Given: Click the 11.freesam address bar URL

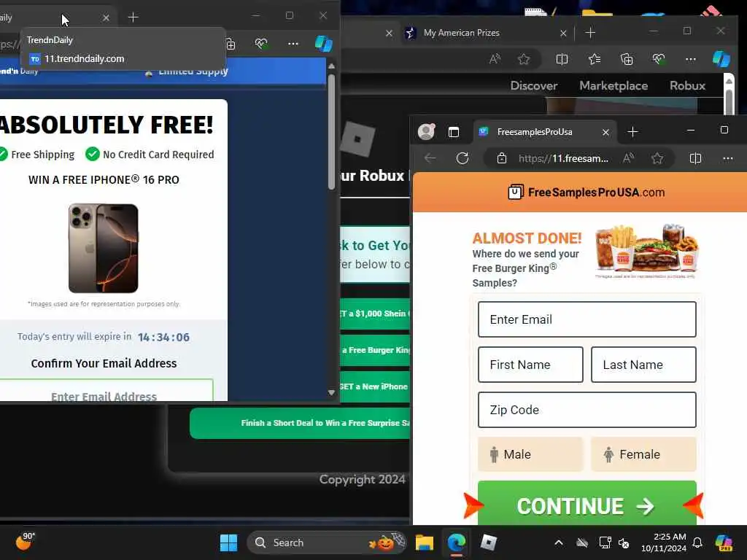Looking at the screenshot, I should (x=563, y=158).
